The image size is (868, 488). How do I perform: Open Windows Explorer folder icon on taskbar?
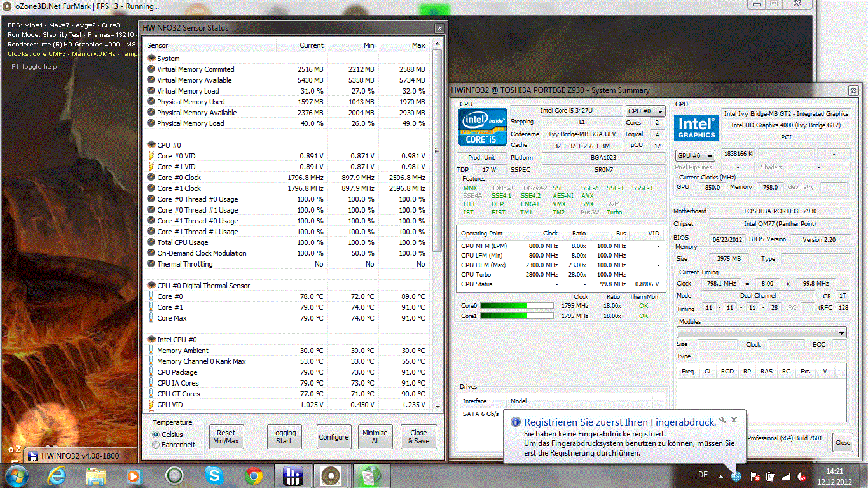pyautogui.click(x=96, y=475)
